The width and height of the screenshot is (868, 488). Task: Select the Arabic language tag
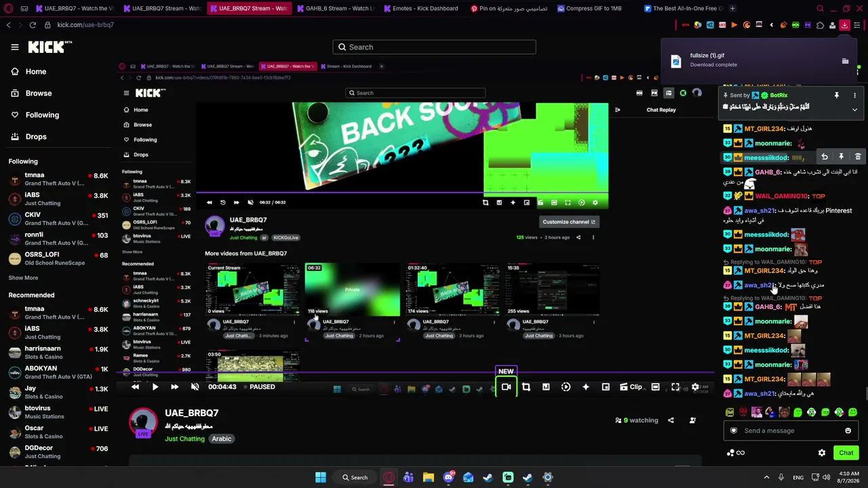click(222, 439)
